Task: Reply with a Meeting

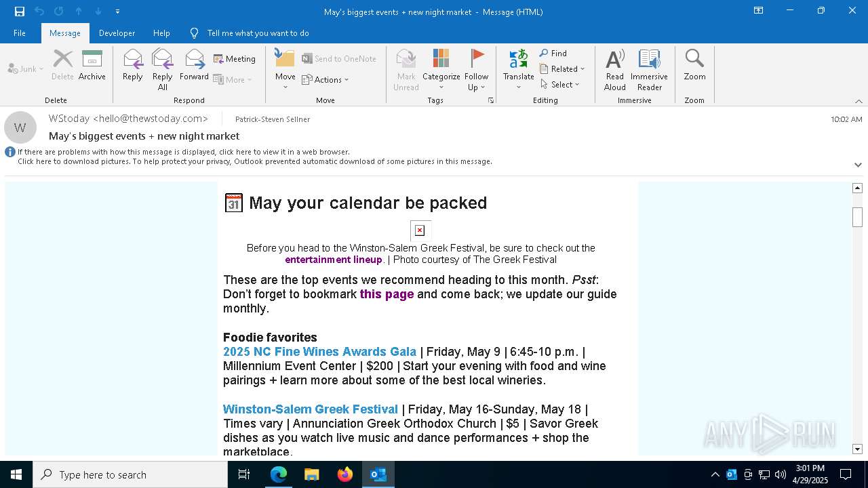Action: (x=235, y=59)
